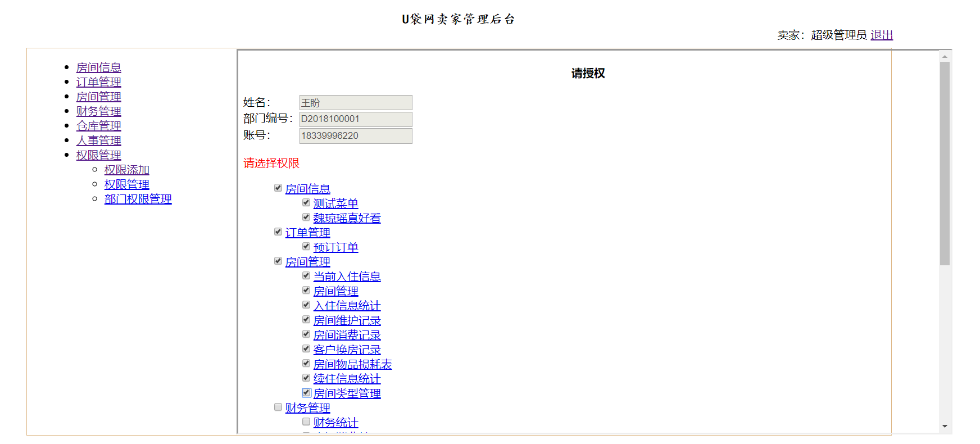The width and height of the screenshot is (980, 444).
Task: Uncheck the 订单管理 permission checkbox
Action: click(278, 232)
